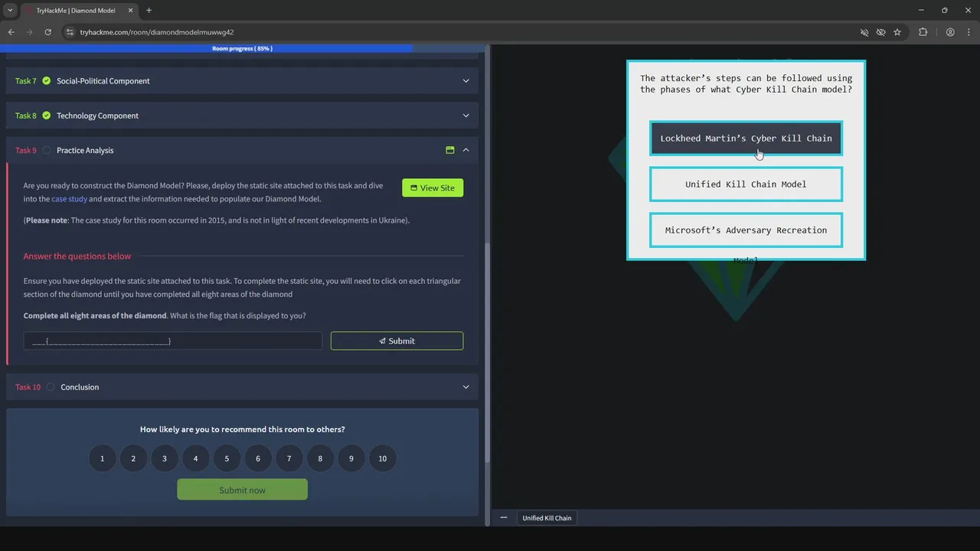Click the split-view icon on Task 9 header
This screenshot has height=551, width=980.
pos(450,150)
